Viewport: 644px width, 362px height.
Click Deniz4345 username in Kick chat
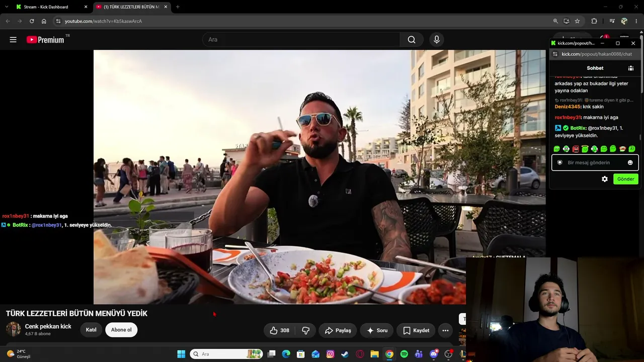[x=568, y=107]
